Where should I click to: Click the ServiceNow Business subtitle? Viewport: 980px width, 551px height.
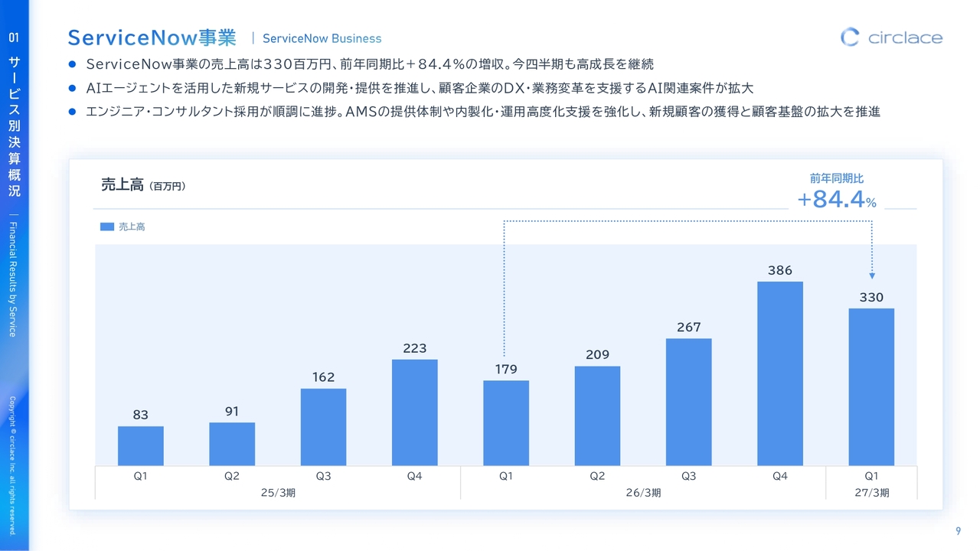click(322, 38)
